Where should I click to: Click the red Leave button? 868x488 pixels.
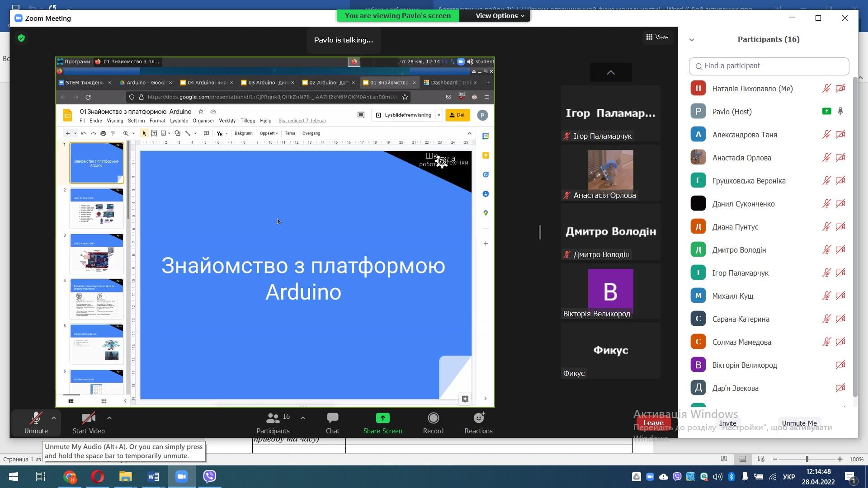[654, 423]
